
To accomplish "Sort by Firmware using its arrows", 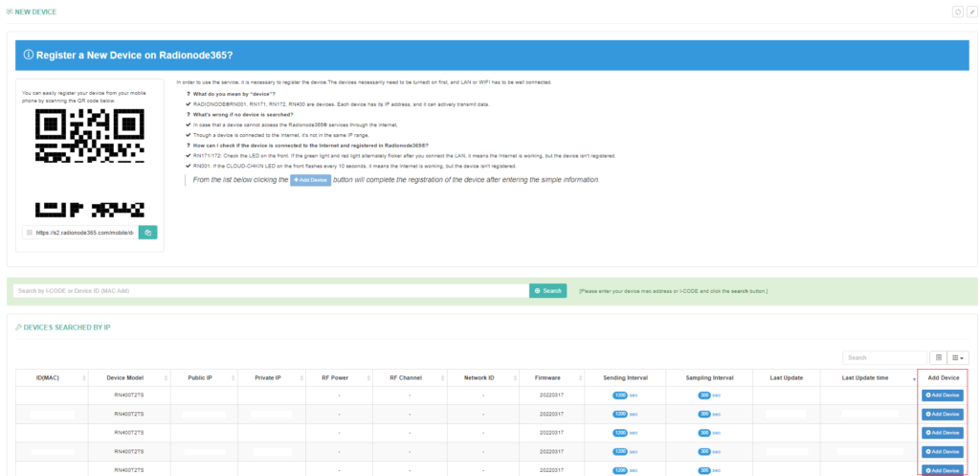I will (x=581, y=378).
